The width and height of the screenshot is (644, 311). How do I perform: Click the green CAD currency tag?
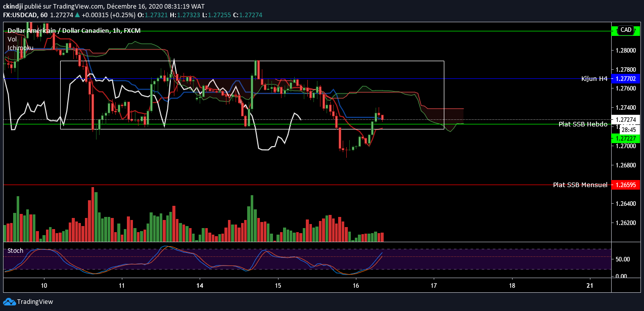pyautogui.click(x=625, y=30)
